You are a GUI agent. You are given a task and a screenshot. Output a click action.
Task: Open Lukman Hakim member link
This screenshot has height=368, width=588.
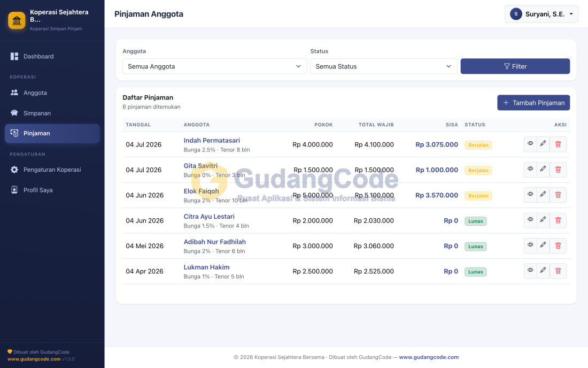[206, 267]
